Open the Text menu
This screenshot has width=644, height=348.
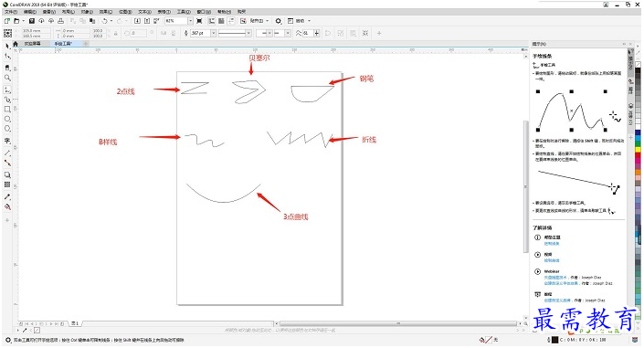coord(144,12)
